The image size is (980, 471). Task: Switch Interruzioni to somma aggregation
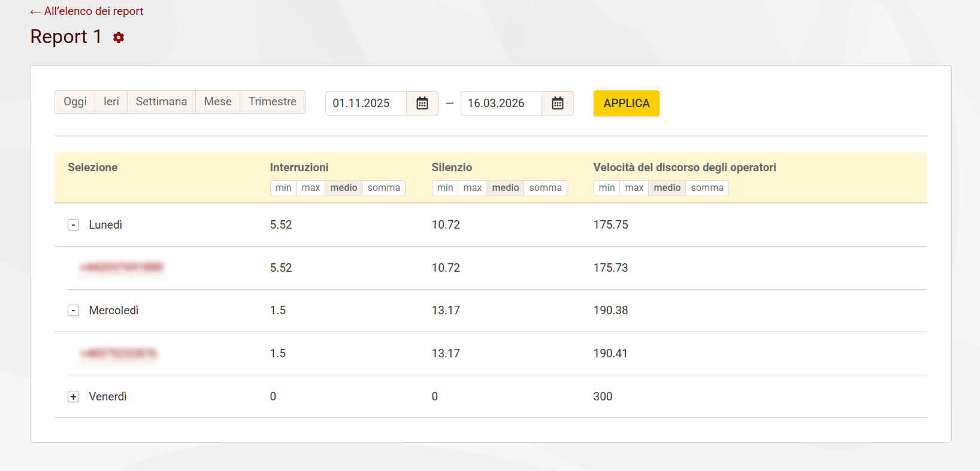click(383, 188)
